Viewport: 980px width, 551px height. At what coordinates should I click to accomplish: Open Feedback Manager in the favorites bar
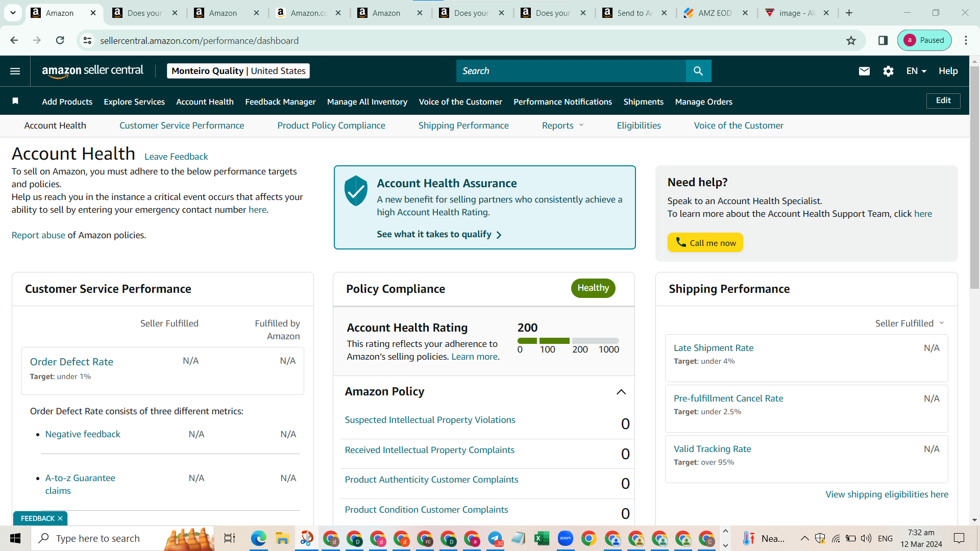(280, 102)
